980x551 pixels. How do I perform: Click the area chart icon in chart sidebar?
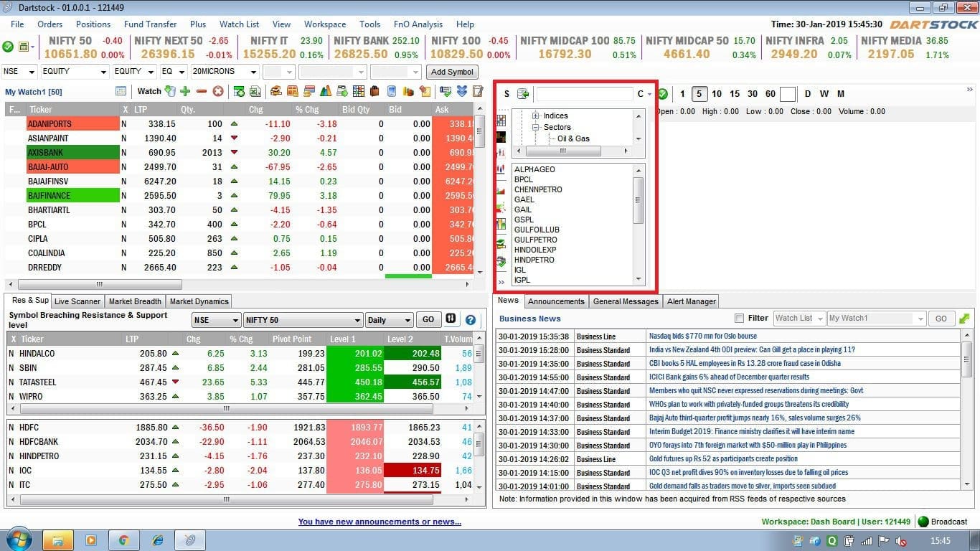coord(501,191)
